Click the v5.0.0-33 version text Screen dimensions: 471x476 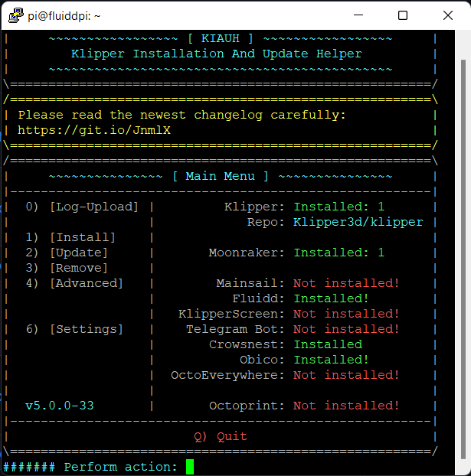(x=60, y=406)
